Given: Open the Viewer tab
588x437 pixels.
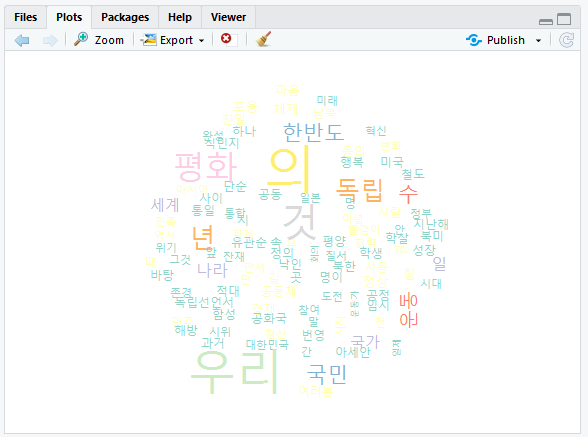Looking at the screenshot, I should tap(228, 17).
